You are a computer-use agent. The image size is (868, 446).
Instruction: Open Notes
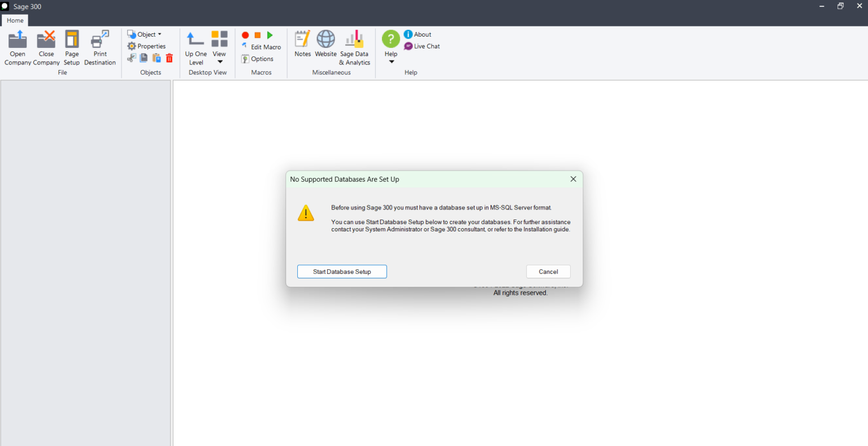click(302, 43)
